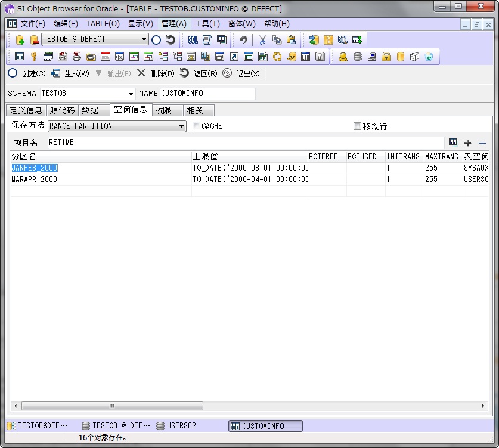Click the plus icon to add partition
This screenshot has height=448, width=499.
pos(468,143)
